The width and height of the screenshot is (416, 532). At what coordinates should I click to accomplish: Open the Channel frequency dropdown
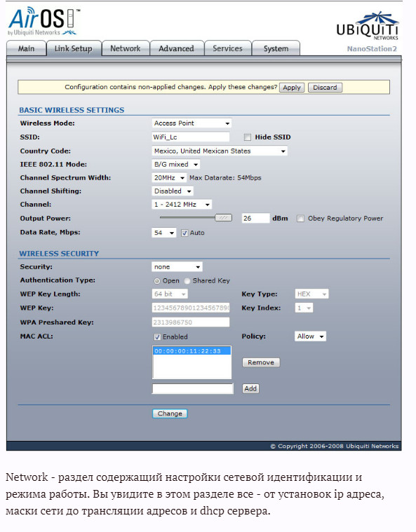tap(182, 205)
